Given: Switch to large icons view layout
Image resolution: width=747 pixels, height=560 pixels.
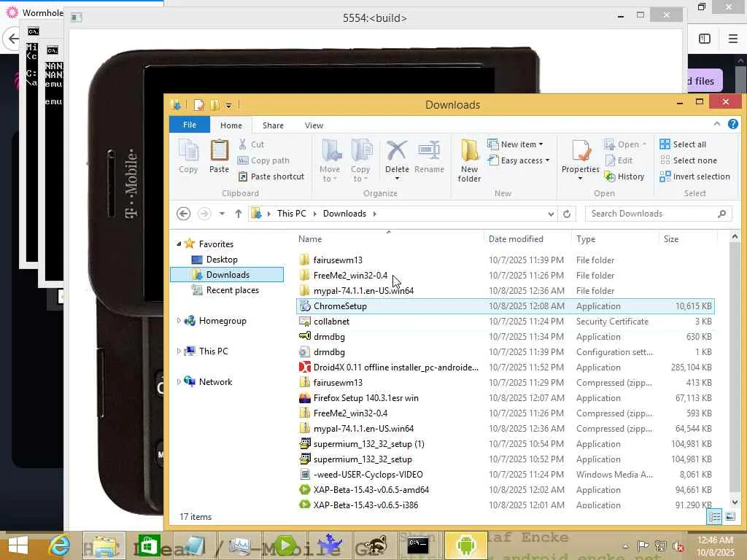Looking at the screenshot, I should [729, 517].
